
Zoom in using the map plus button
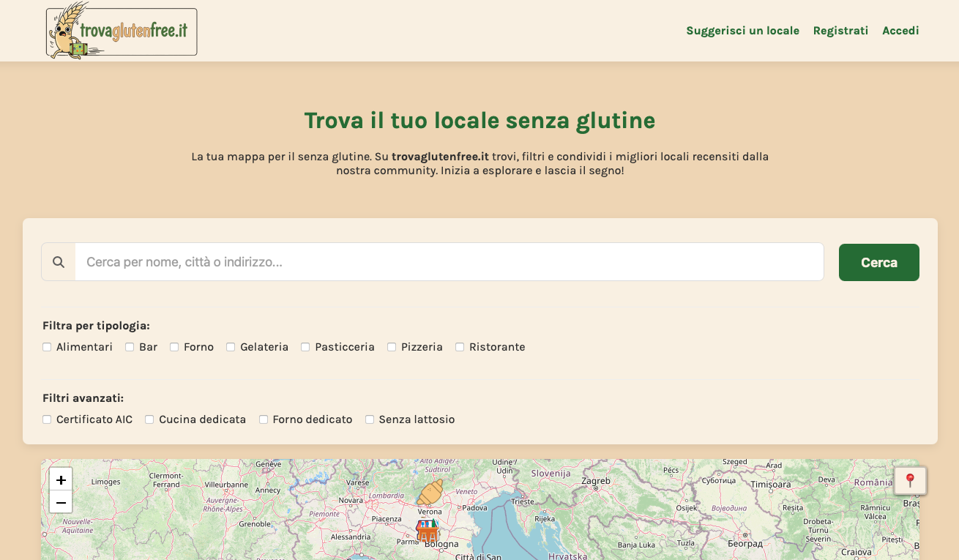pyautogui.click(x=61, y=479)
